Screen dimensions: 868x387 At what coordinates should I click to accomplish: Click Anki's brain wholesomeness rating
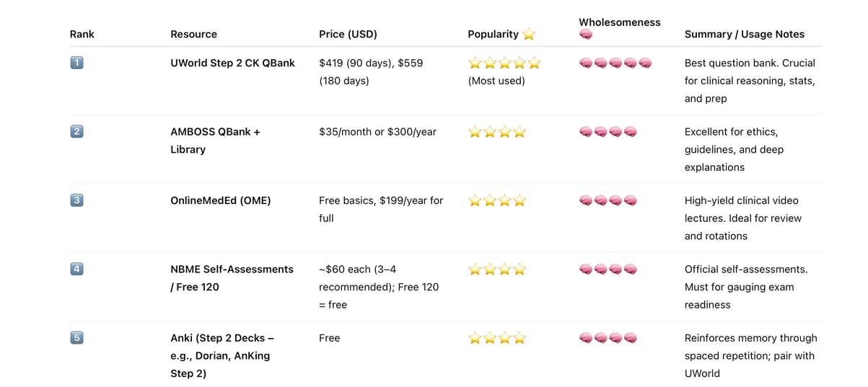pyautogui.click(x=608, y=337)
